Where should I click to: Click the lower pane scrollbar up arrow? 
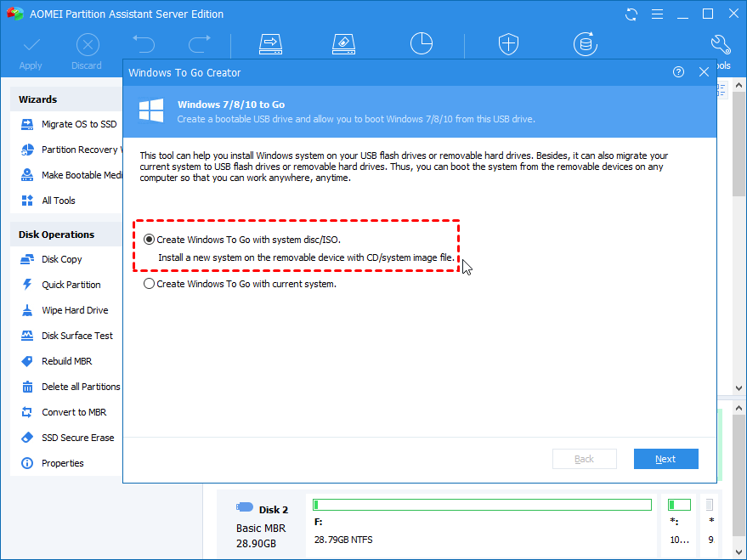739,409
